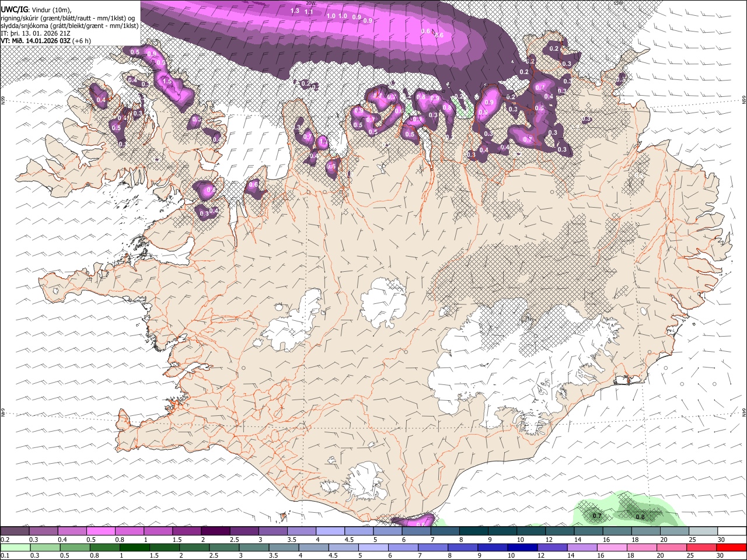Screen dimensions: 747x560
Task: Click the 'Vindur (10m),' header text
Action: 53,9
